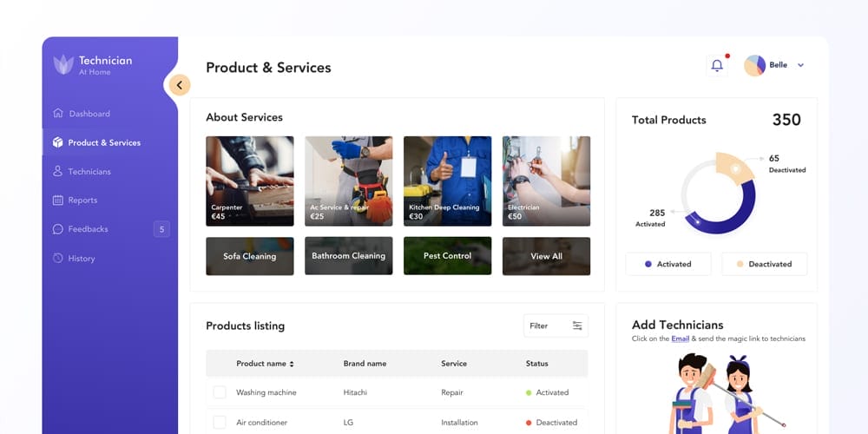The image size is (868, 434).
Task: Click the Dashboard house icon
Action: click(57, 113)
